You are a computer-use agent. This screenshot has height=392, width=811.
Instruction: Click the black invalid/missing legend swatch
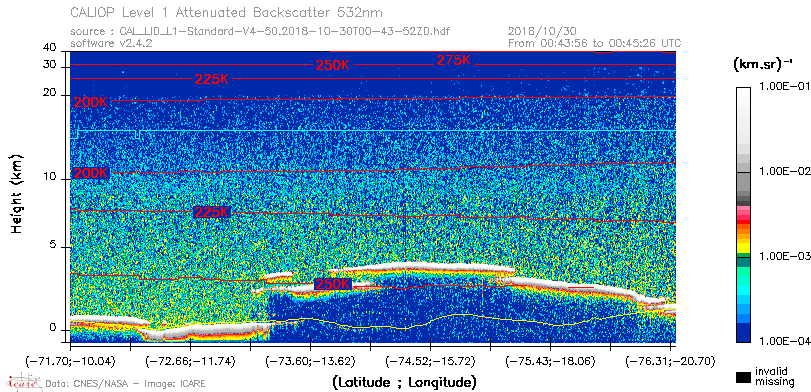[x=744, y=378]
